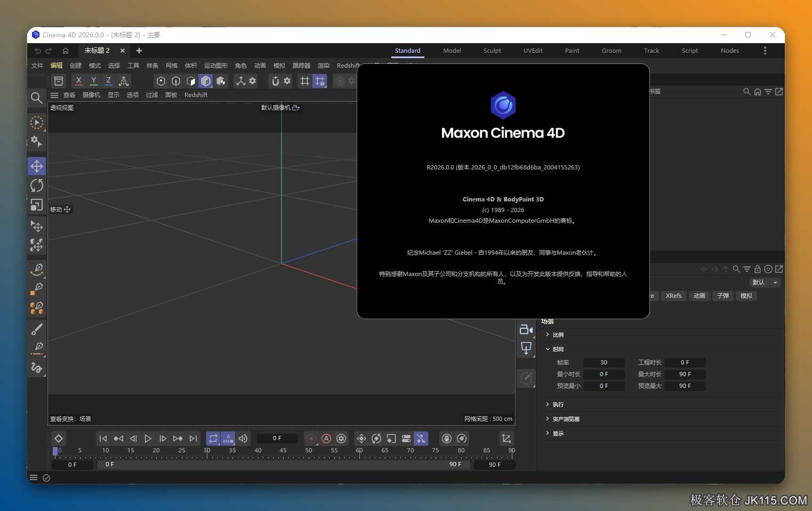812x511 pixels.
Task: Toggle the highlighted locked workplane icon
Action: (320, 81)
